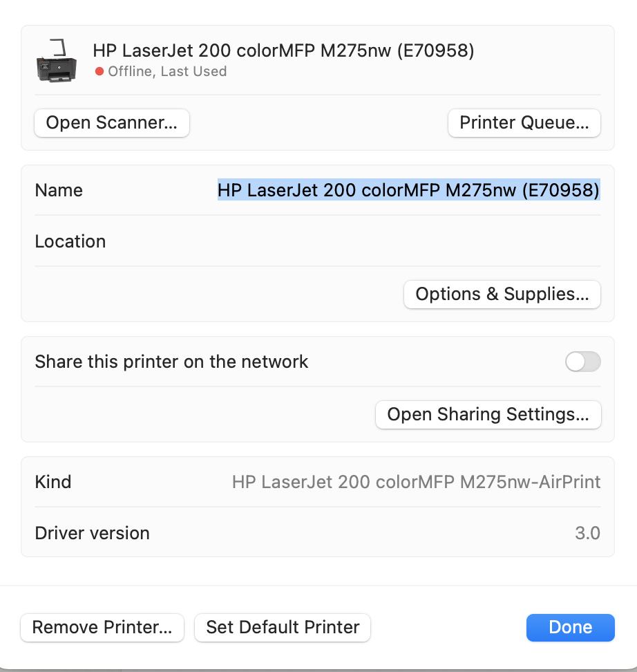
Task: Click the Driver version value 3.0
Action: point(587,533)
